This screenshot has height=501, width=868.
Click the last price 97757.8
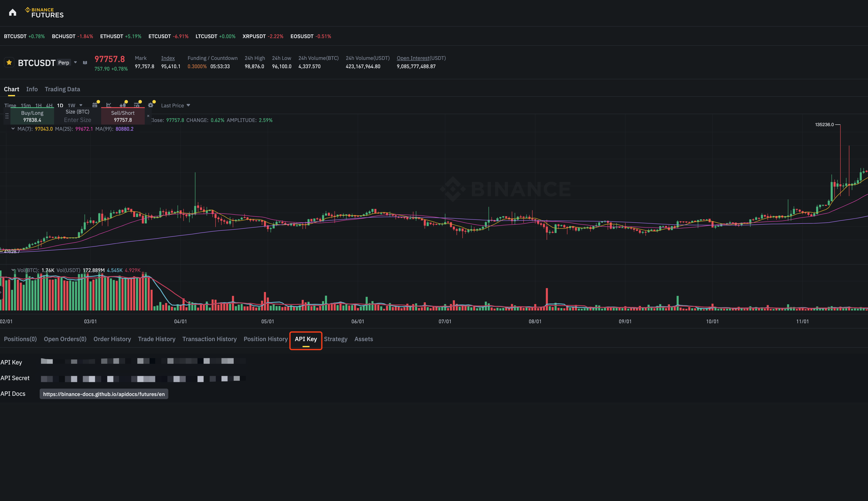[109, 59]
